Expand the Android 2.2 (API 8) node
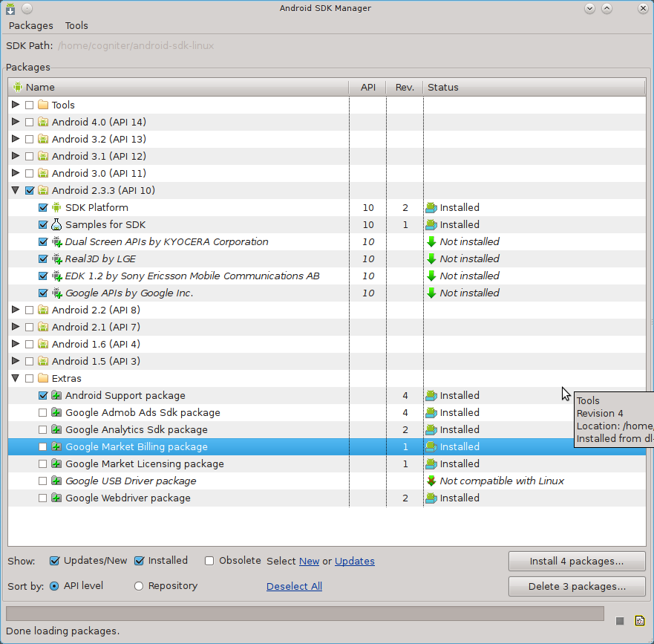 click(x=16, y=309)
